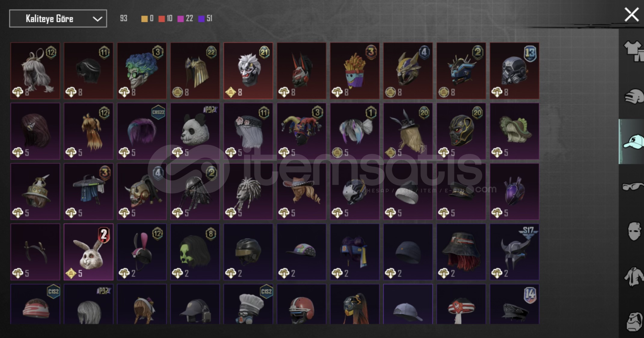Pick the jester hat with number 3

pyautogui.click(x=301, y=131)
